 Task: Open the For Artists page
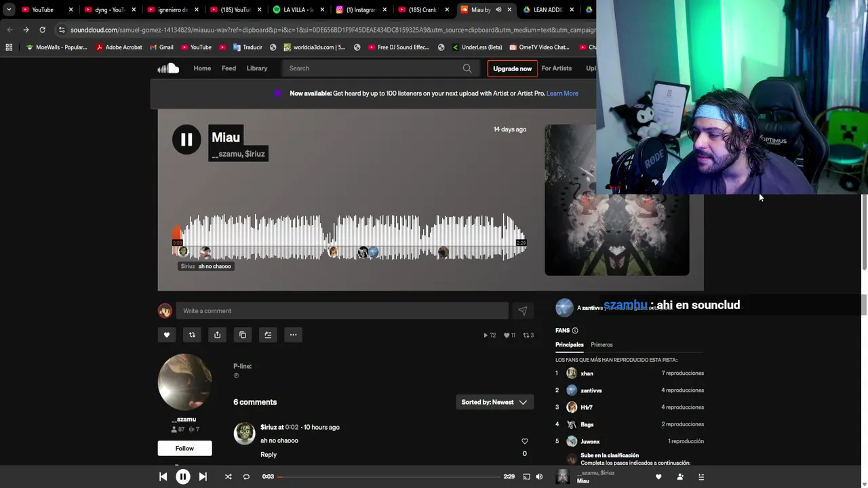pyautogui.click(x=556, y=68)
